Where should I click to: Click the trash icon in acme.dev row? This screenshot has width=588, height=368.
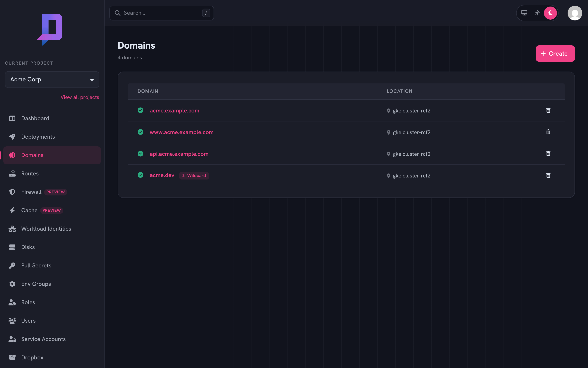click(548, 175)
